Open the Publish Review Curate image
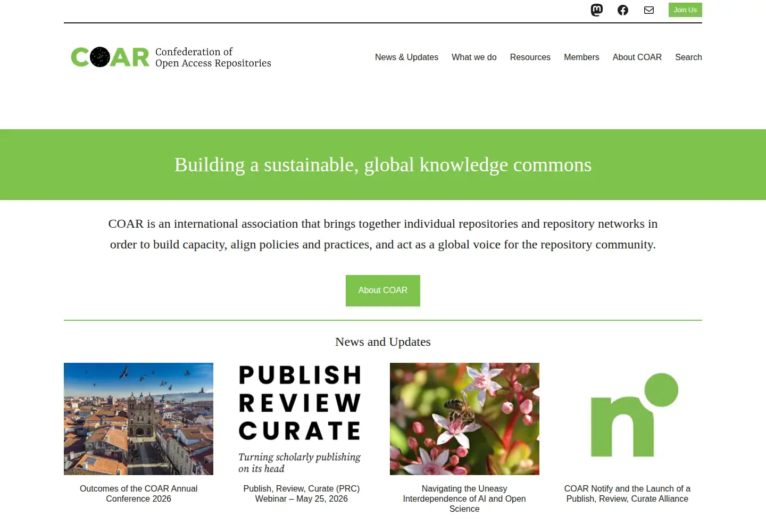The image size is (766, 532). [302, 419]
